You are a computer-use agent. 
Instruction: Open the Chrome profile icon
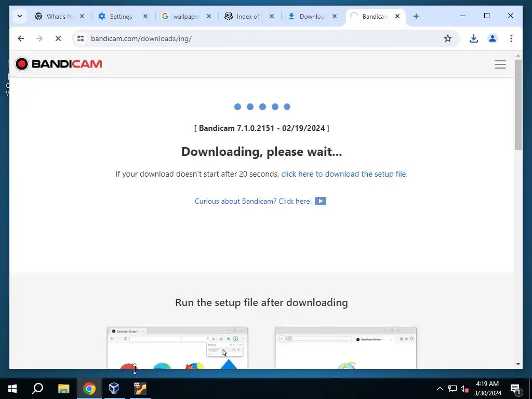pyautogui.click(x=493, y=38)
